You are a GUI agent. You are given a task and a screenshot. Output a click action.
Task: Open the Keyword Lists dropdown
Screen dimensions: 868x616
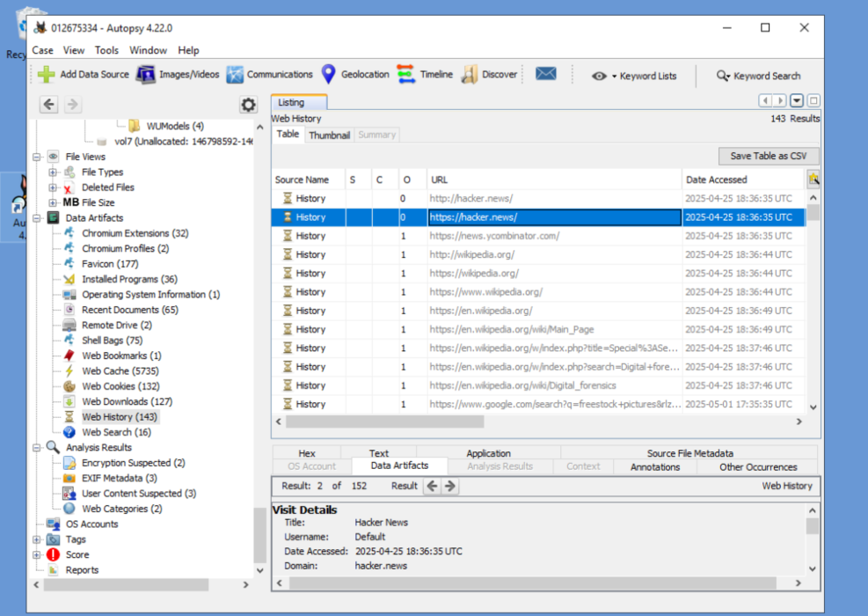(x=634, y=76)
